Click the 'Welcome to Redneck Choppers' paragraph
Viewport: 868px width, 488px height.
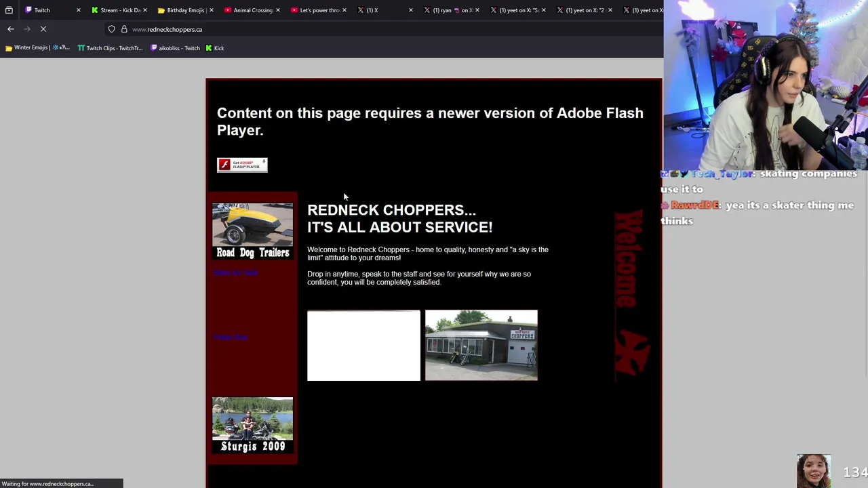point(428,253)
